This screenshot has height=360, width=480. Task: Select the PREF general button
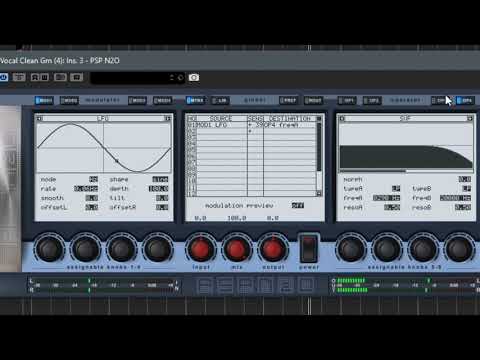click(288, 100)
